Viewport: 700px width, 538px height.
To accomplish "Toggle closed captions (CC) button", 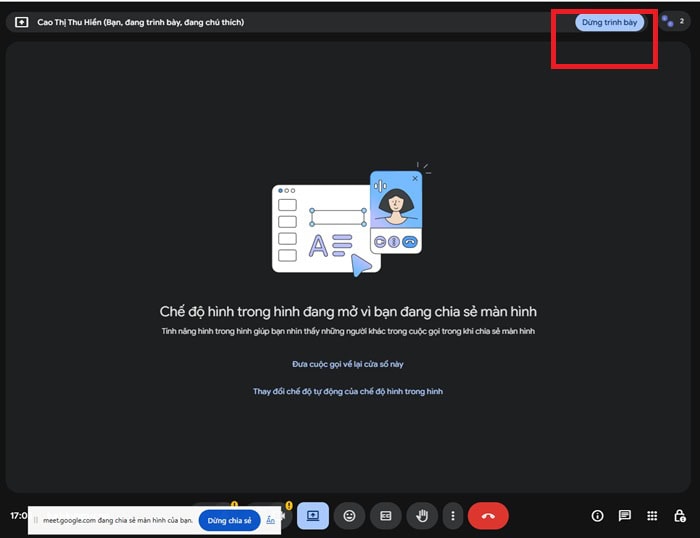I will coord(386,516).
